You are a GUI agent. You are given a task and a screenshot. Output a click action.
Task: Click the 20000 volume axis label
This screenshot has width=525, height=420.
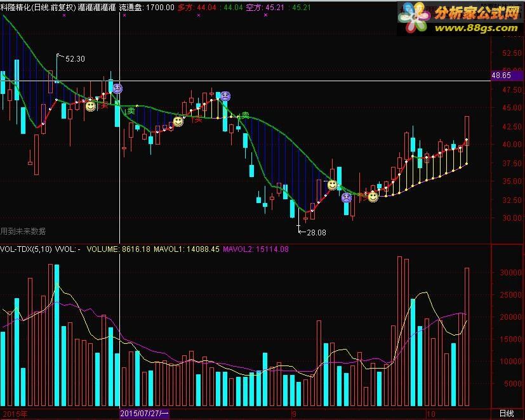tap(510, 317)
